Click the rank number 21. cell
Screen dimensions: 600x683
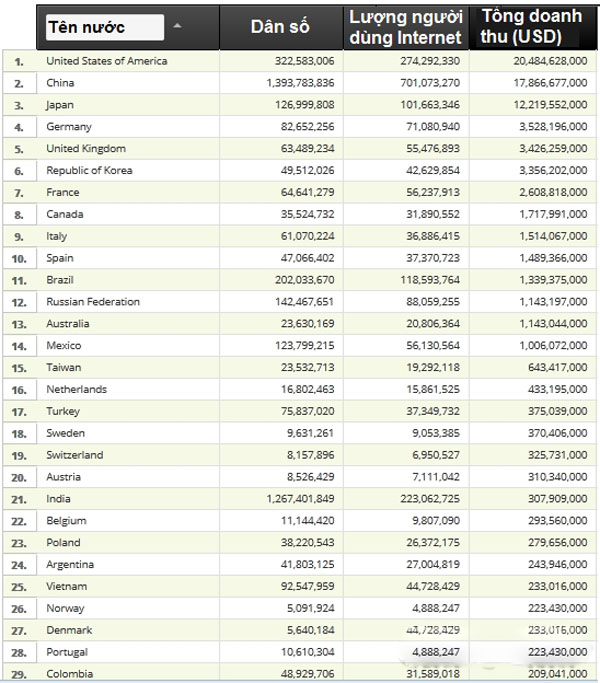click(x=19, y=499)
